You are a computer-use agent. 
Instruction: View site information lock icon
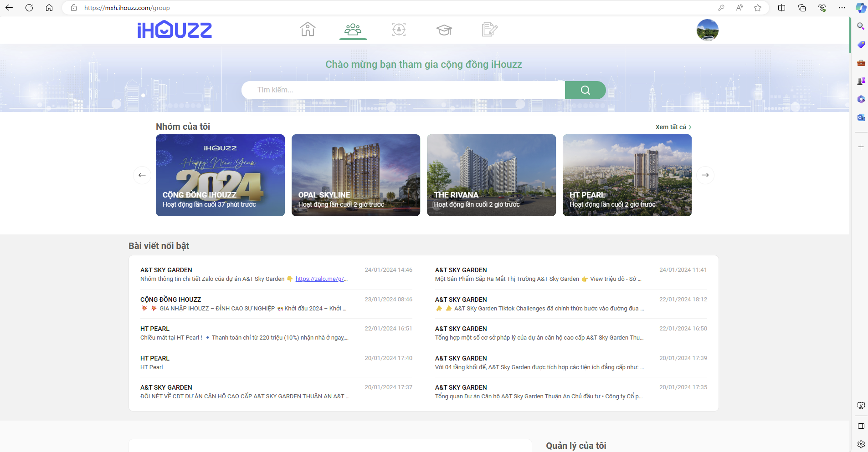(x=74, y=8)
